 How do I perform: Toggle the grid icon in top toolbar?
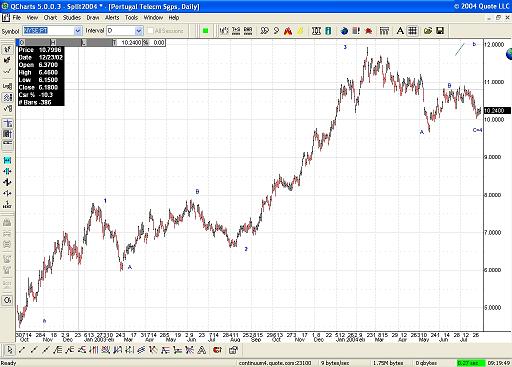click(x=413, y=31)
